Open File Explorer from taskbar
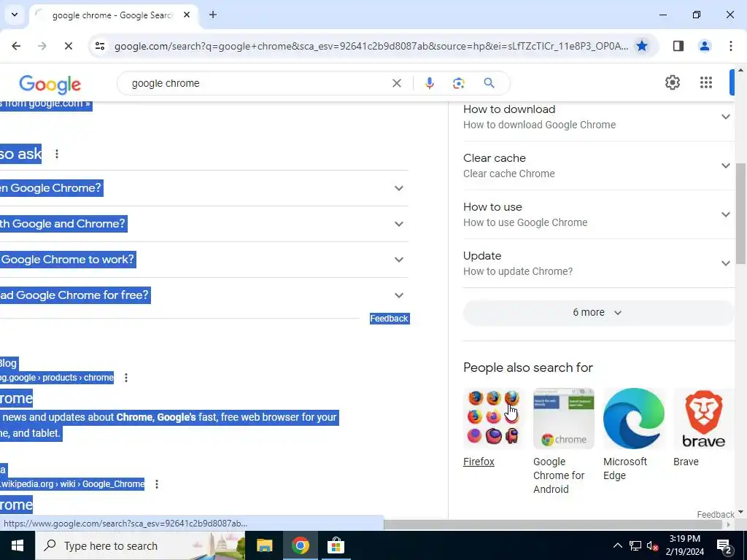 pos(264,545)
